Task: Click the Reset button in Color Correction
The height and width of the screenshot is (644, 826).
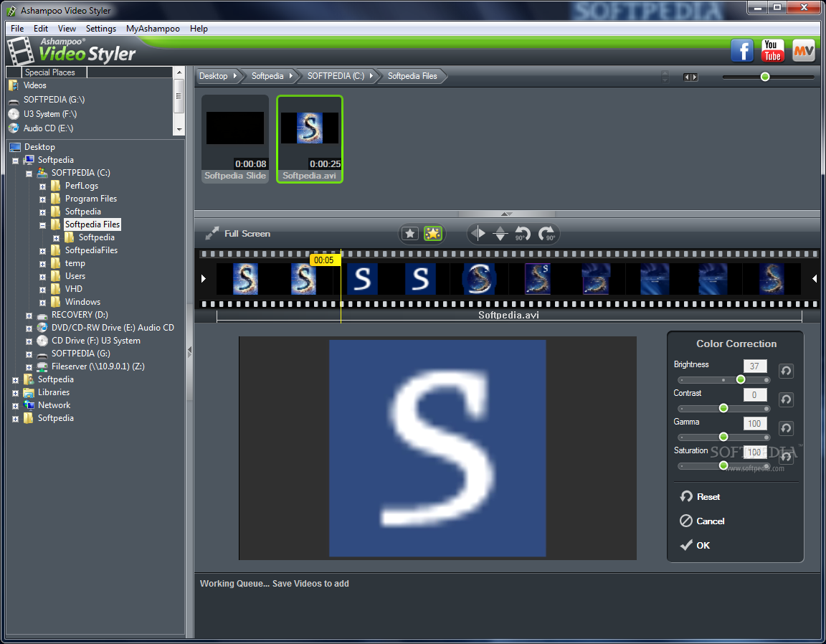Action: coord(700,496)
